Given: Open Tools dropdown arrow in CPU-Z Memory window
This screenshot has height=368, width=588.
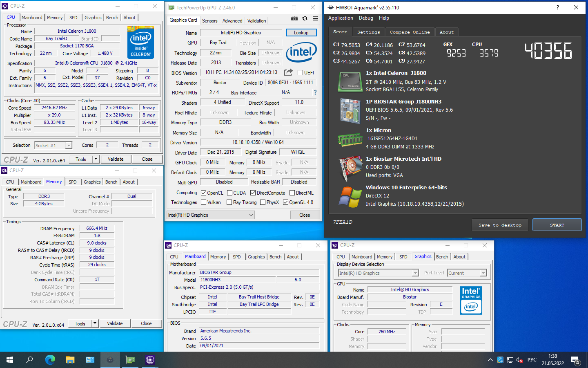Looking at the screenshot, I should pos(95,323).
